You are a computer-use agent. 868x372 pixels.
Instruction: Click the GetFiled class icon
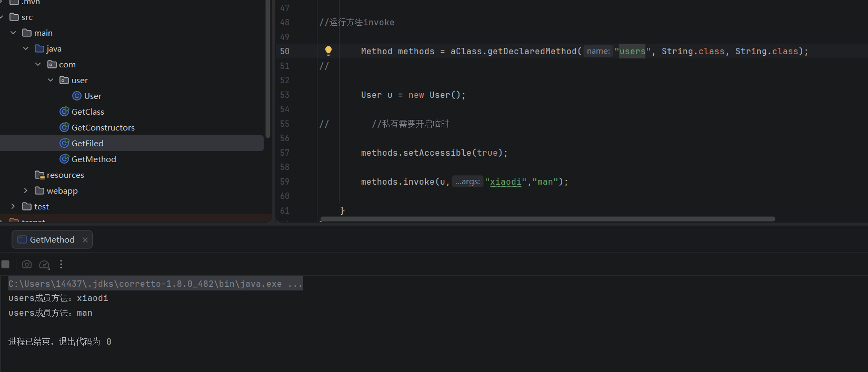point(64,143)
